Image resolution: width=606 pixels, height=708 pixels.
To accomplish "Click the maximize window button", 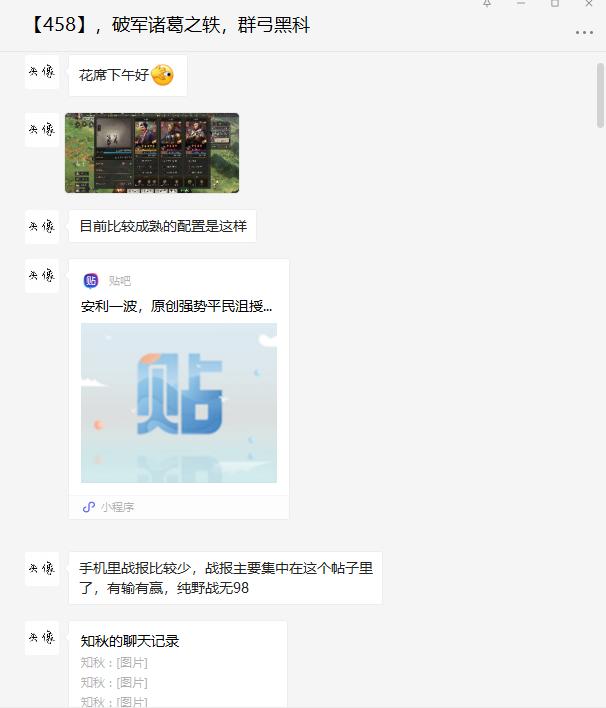I will [x=555, y=4].
